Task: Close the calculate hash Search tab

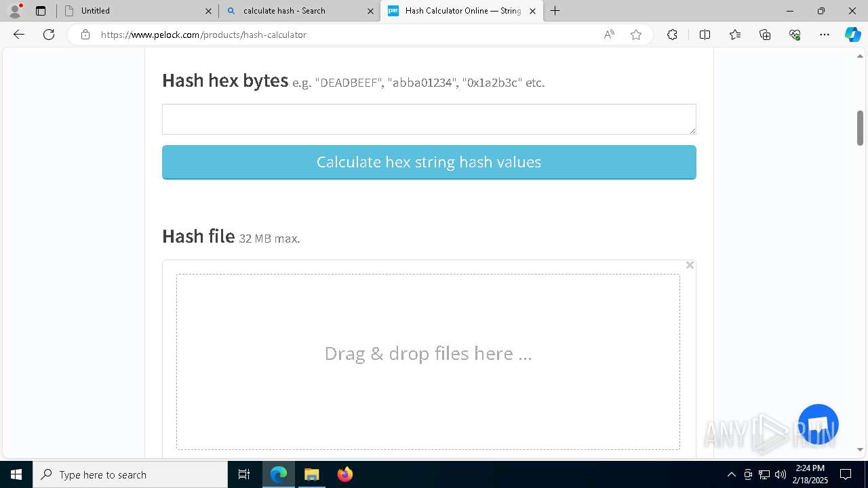Action: click(371, 11)
